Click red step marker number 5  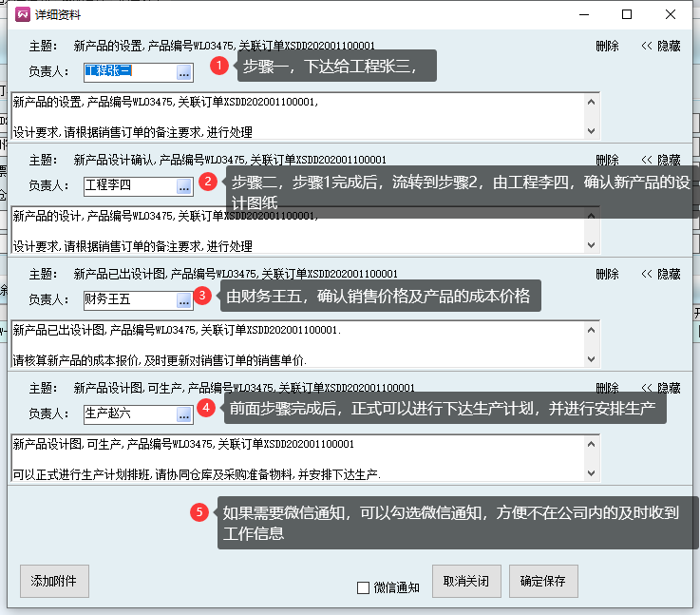(199, 512)
